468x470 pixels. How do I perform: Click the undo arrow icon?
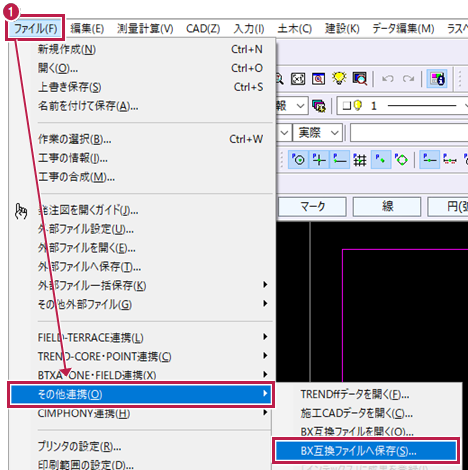(x=388, y=79)
